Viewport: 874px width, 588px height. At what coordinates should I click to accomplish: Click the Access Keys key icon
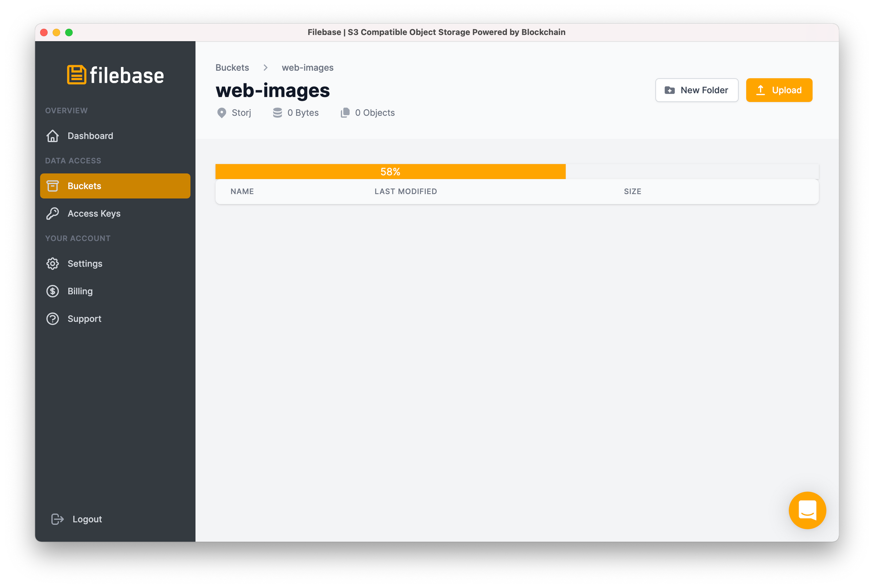[52, 213]
